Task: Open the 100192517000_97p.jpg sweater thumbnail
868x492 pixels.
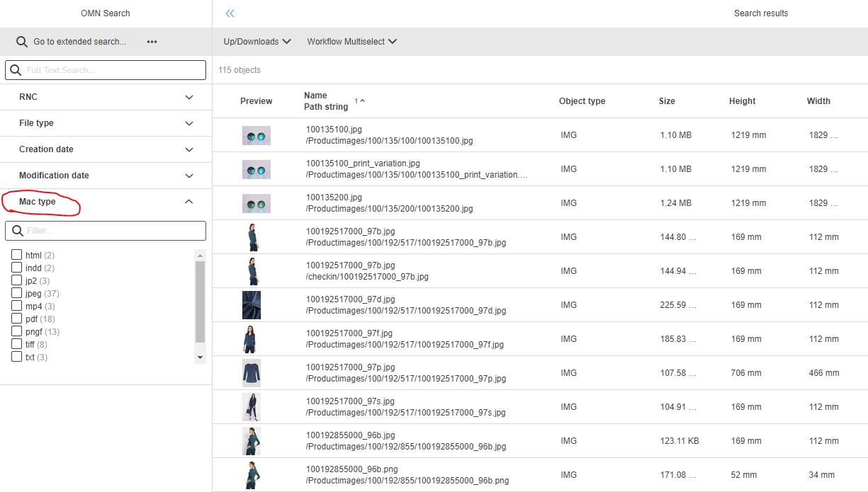Action: 252,373
